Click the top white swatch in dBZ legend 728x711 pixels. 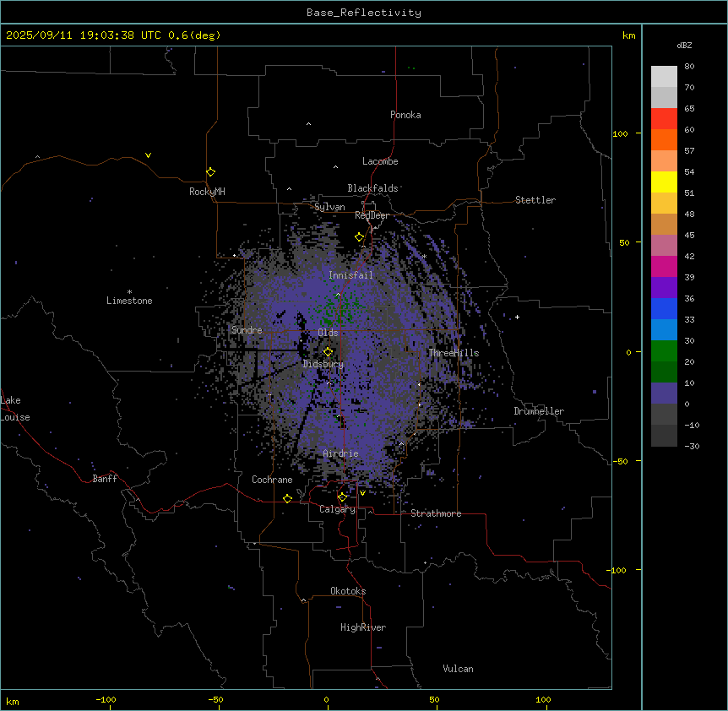point(664,77)
